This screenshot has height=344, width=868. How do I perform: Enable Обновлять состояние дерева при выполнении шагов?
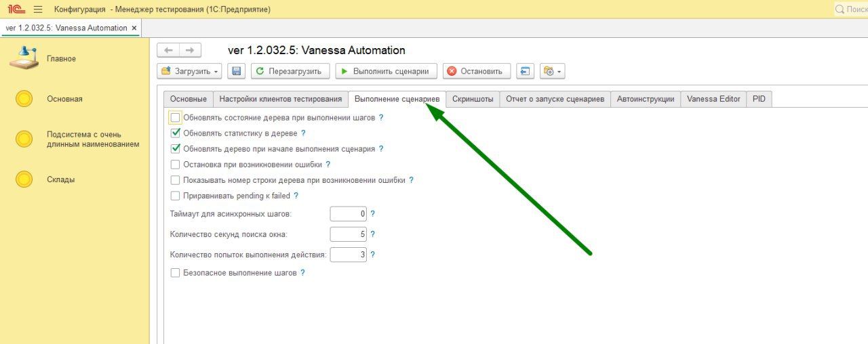(x=176, y=118)
